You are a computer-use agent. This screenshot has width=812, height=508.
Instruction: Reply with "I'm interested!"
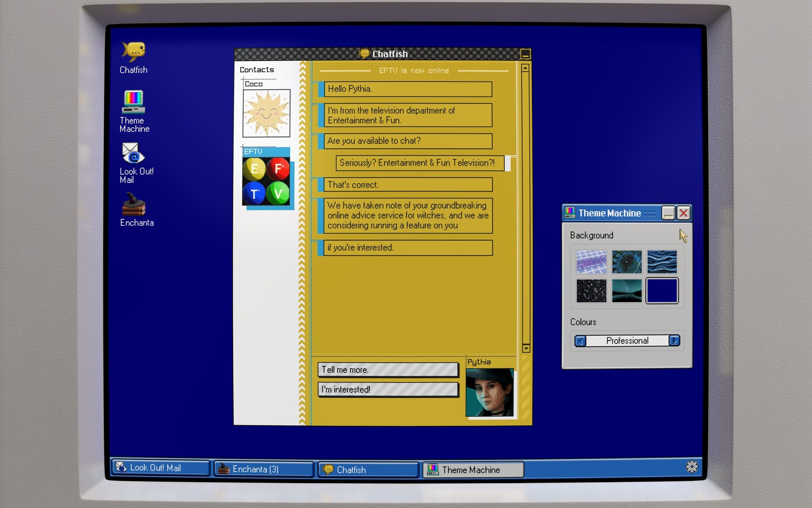point(388,389)
